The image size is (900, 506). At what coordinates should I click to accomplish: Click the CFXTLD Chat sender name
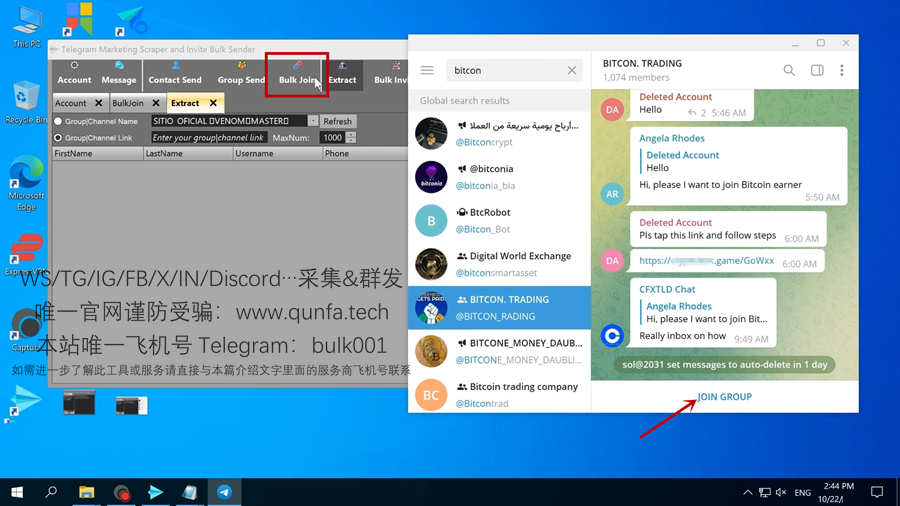(667, 289)
